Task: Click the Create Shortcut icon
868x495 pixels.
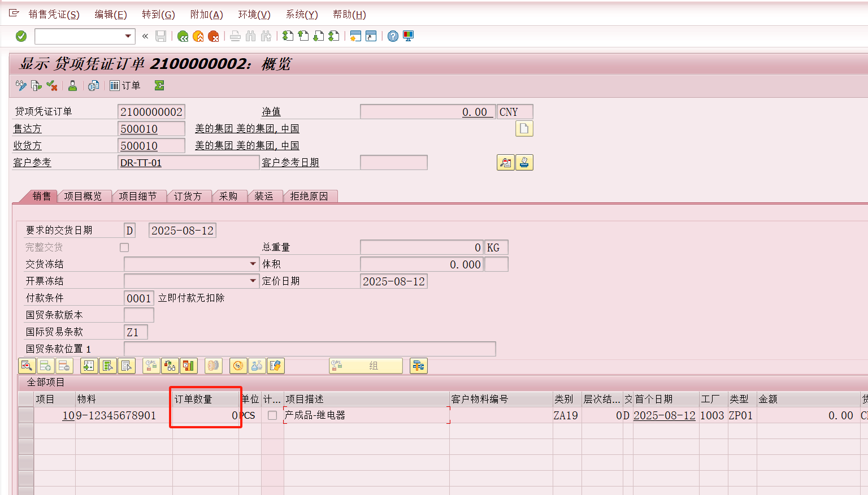Action: [371, 36]
